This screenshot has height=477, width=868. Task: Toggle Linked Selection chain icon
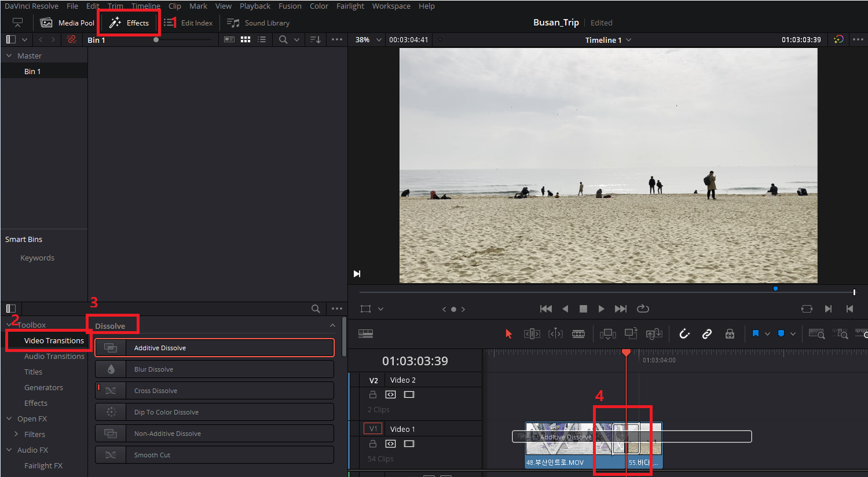[707, 334]
